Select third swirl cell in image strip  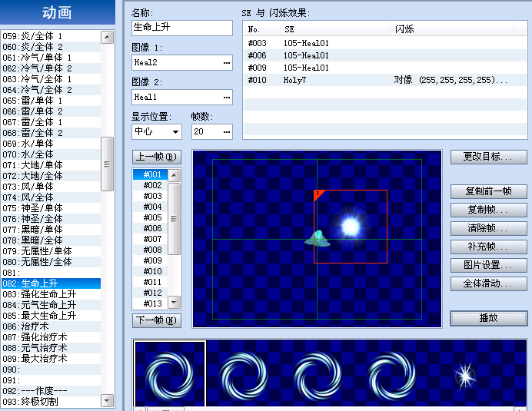tap(318, 373)
